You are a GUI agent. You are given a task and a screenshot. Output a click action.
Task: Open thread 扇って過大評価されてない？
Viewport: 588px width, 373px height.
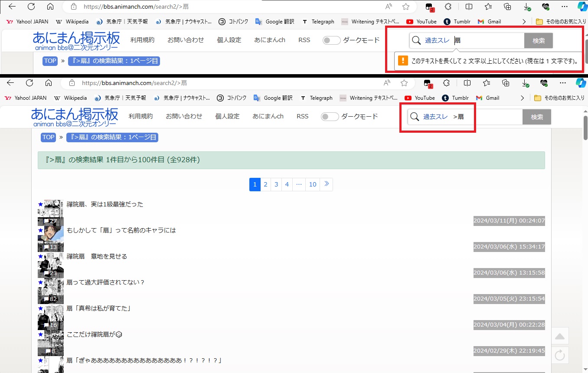point(105,282)
